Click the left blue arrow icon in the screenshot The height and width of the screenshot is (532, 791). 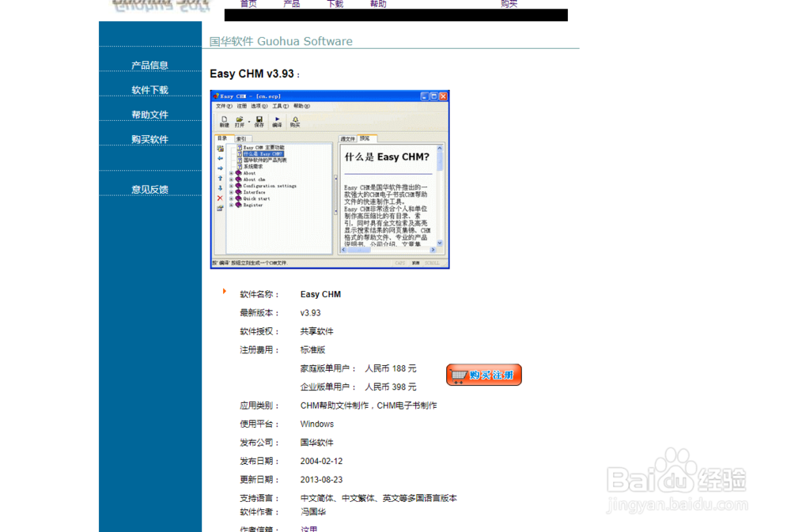(x=220, y=158)
